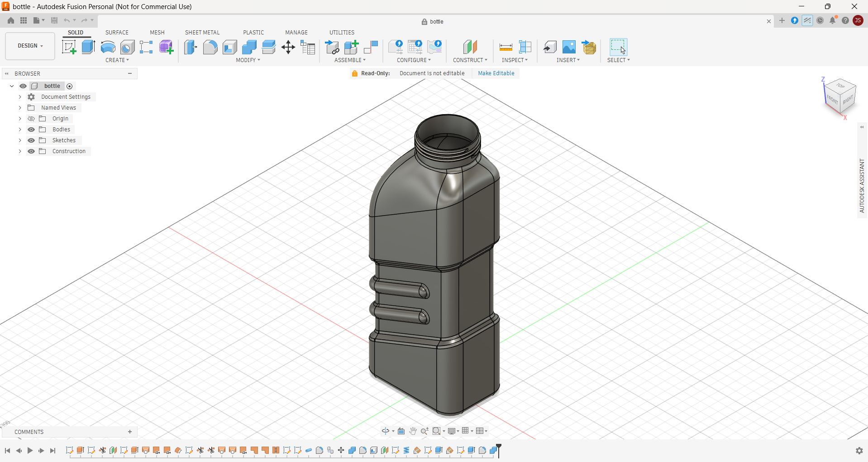This screenshot has width=868, height=462.
Task: Open the Data Panel grid icon
Action: point(24,20)
